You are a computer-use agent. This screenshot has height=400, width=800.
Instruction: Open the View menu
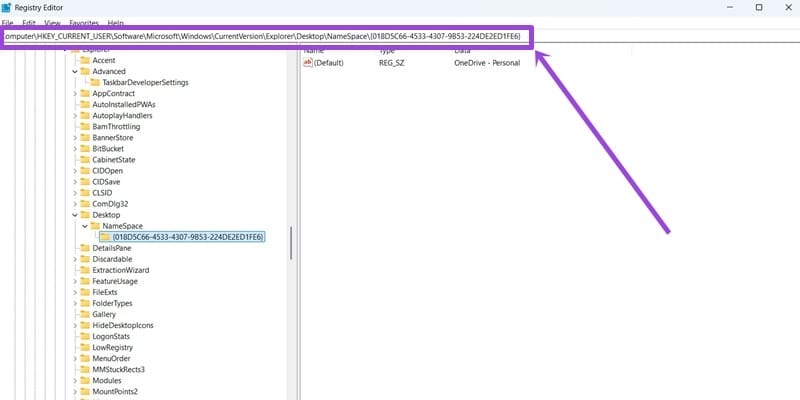coord(52,23)
